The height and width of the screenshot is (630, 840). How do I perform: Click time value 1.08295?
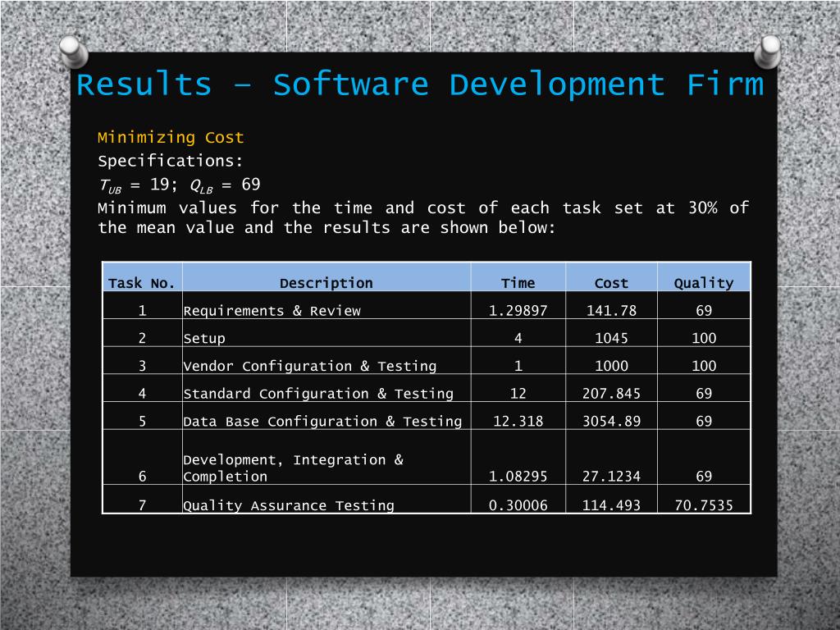[x=518, y=477]
